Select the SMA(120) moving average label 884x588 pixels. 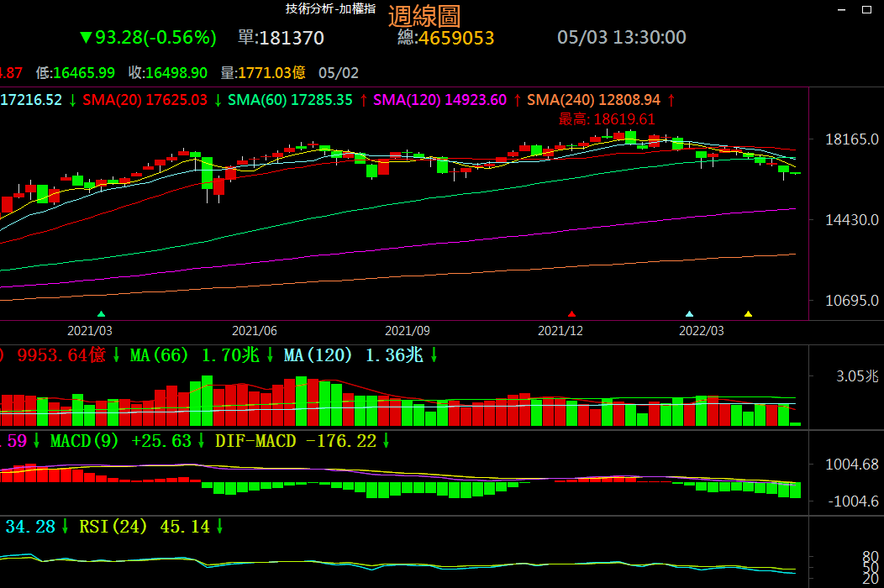tap(407, 100)
